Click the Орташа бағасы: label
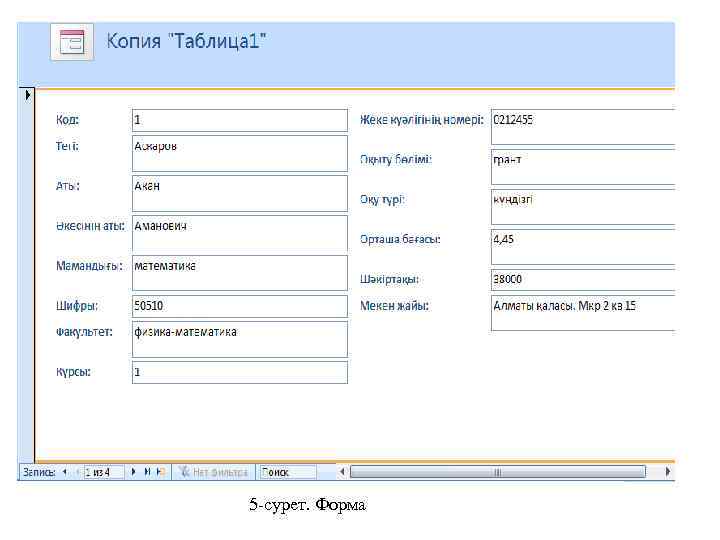This screenshot has height=540, width=720. (x=400, y=240)
